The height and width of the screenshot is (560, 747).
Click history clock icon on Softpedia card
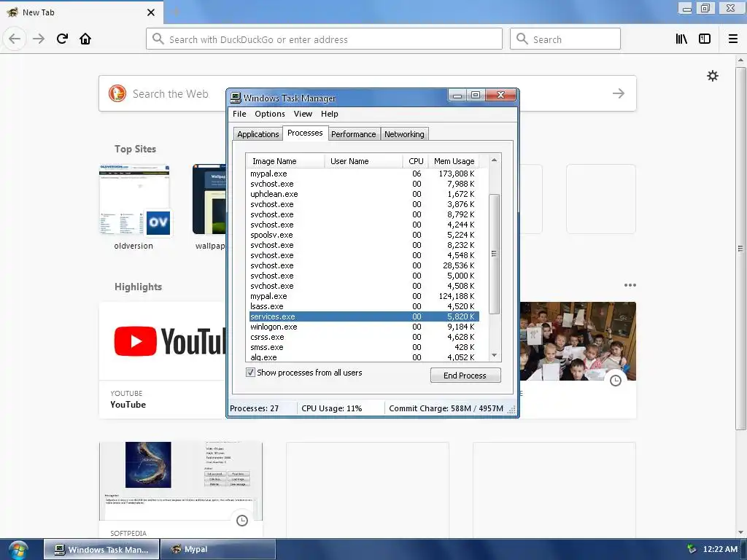pyautogui.click(x=242, y=521)
